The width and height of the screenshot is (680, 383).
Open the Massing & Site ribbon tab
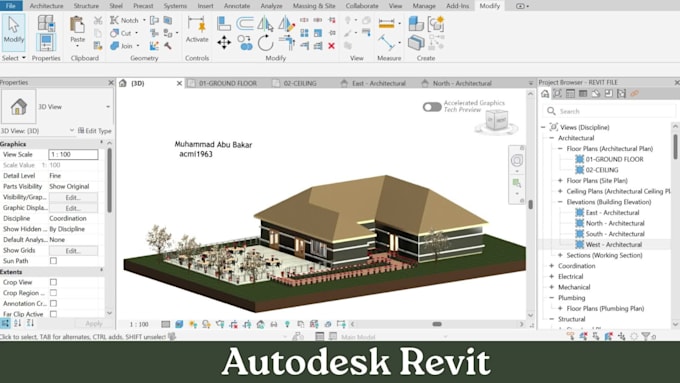pyautogui.click(x=314, y=6)
